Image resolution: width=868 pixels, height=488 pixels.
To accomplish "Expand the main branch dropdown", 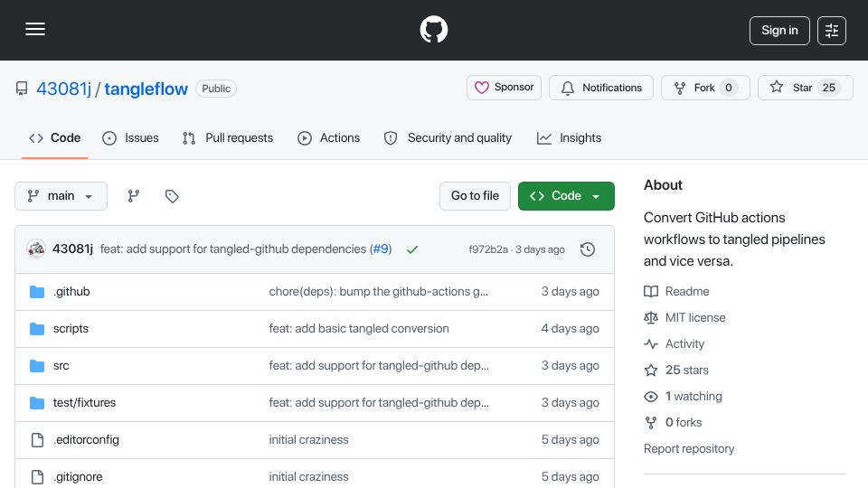I will [61, 196].
